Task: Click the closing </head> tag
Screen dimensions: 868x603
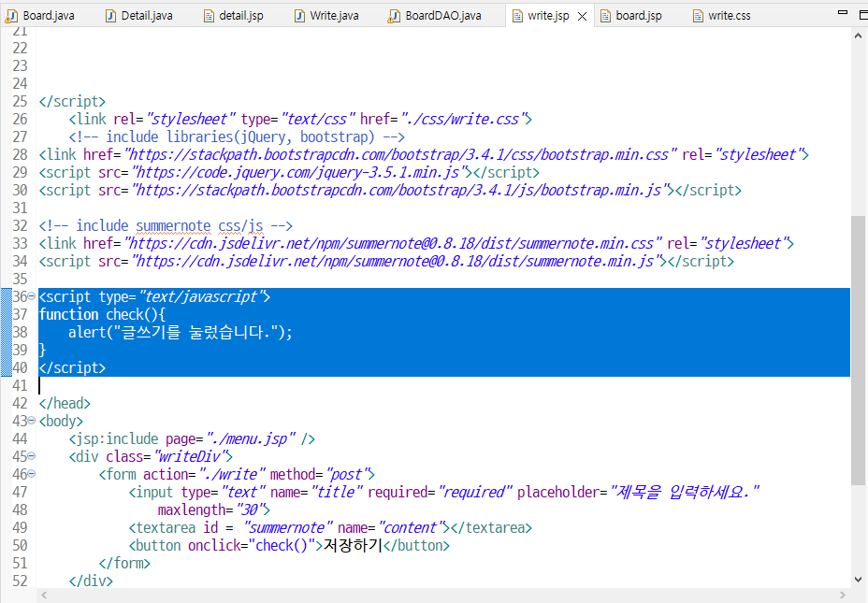Action: pos(65,403)
